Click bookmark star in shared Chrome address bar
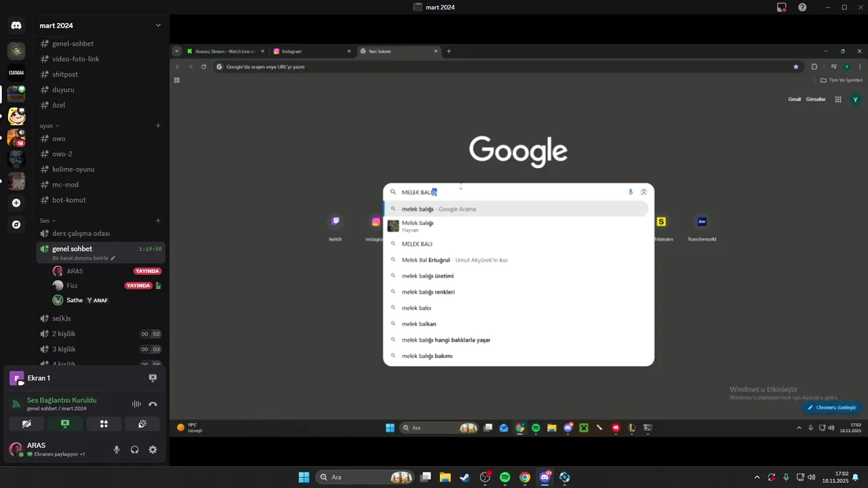Image resolution: width=868 pixels, height=488 pixels. [x=796, y=66]
